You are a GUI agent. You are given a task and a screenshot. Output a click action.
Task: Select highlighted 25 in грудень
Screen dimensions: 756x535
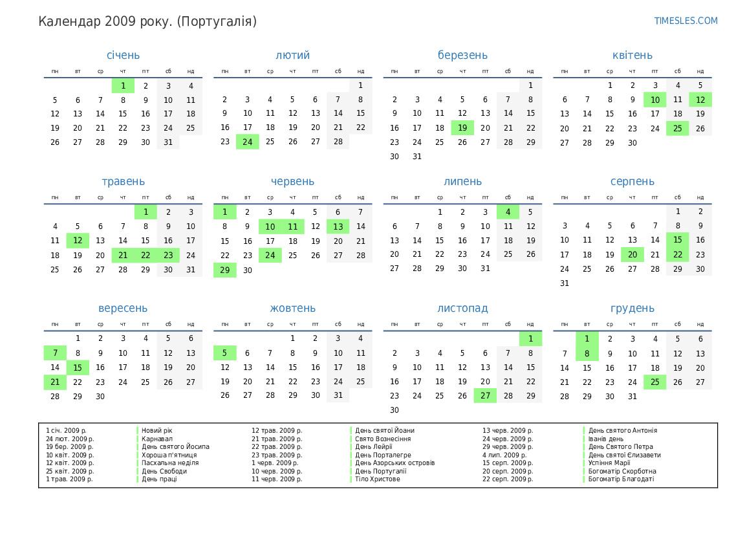[654, 382]
